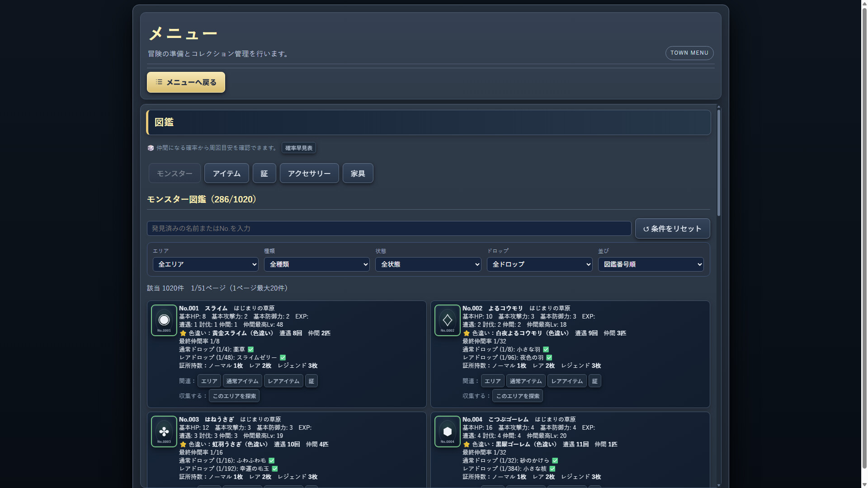Click the モンスター図鑑（286/1020） heading
This screenshot has width=868, height=488.
(204, 199)
